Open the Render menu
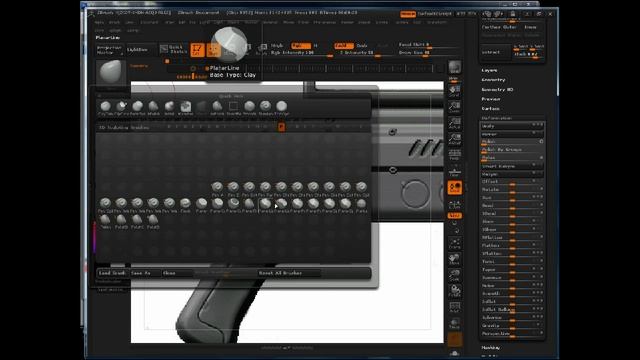 (347, 22)
